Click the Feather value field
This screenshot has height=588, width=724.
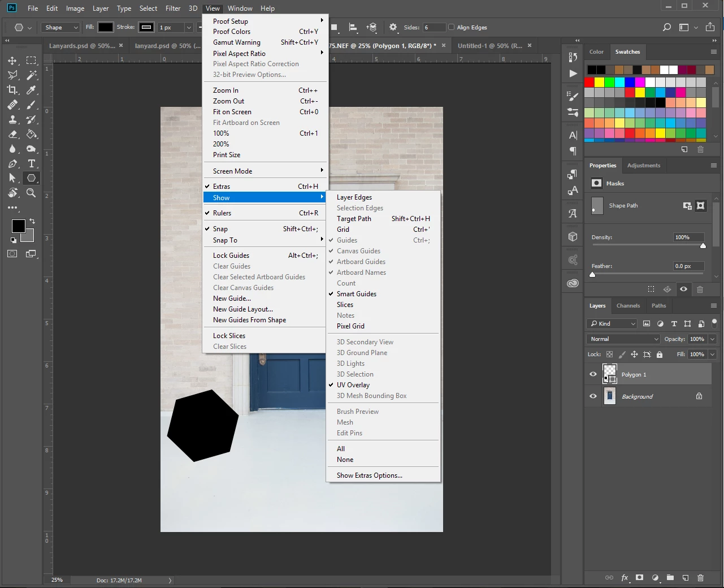688,266
